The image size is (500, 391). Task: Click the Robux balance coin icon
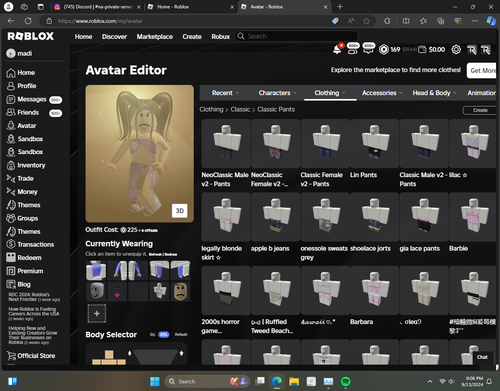384,50
